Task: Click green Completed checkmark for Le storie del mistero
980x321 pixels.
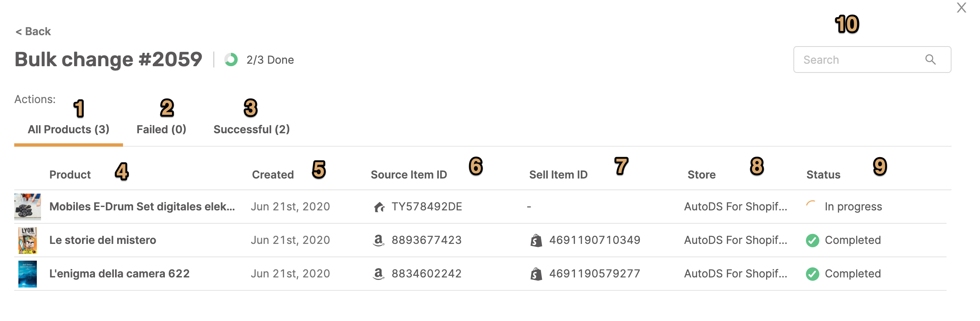Action: [812, 241]
